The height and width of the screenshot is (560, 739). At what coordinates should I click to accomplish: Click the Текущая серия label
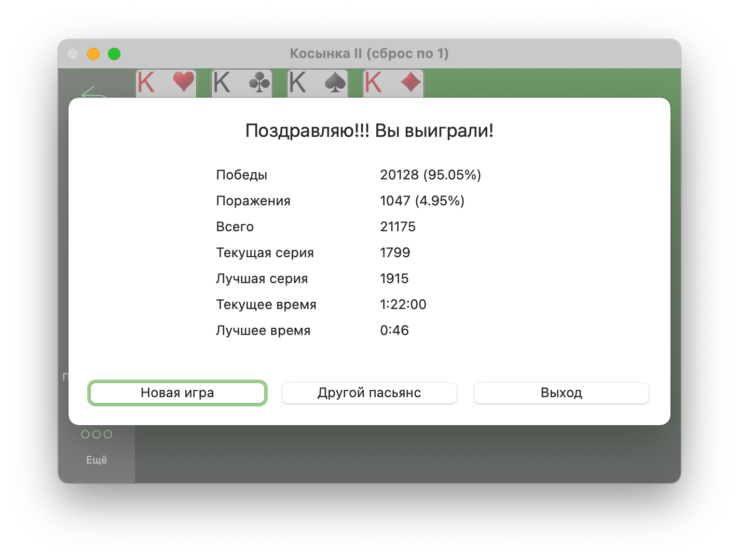265,253
